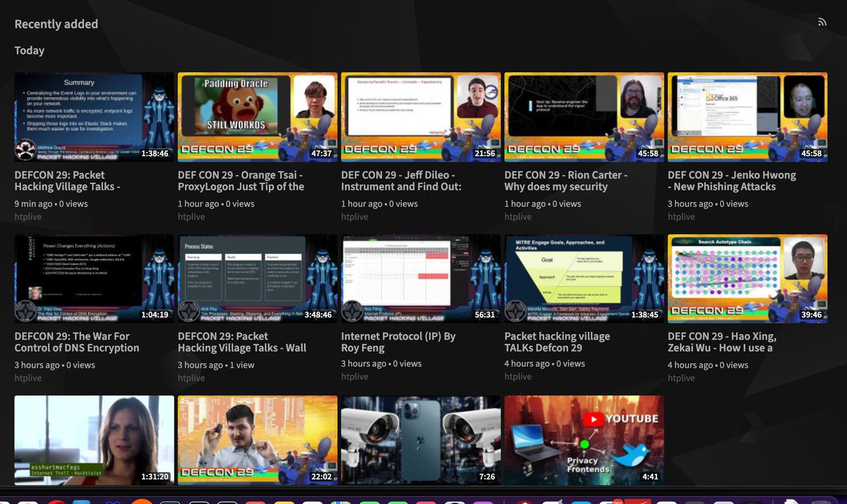Click "1 hour ago • 0 views" under Orange Tsai
This screenshot has height=504, width=847.
point(216,204)
